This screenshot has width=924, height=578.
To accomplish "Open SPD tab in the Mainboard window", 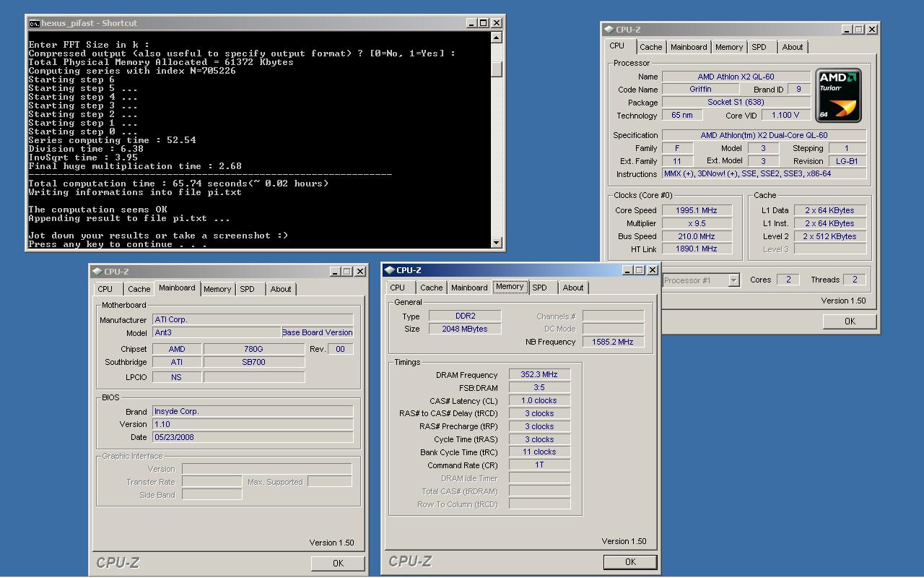I will (x=247, y=289).
